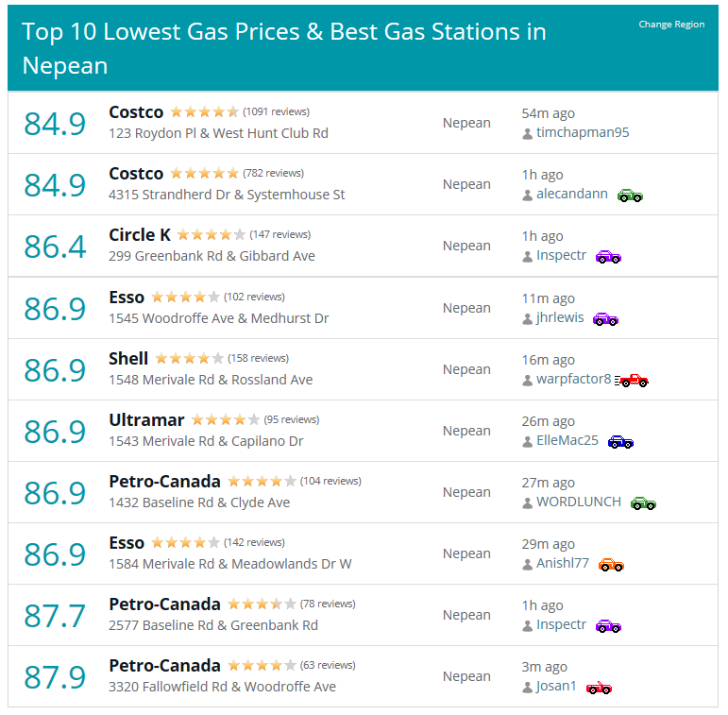This screenshot has height=715, width=728.
Task: Click the red speeding truck icon beside warpfactor8
Action: click(x=631, y=381)
